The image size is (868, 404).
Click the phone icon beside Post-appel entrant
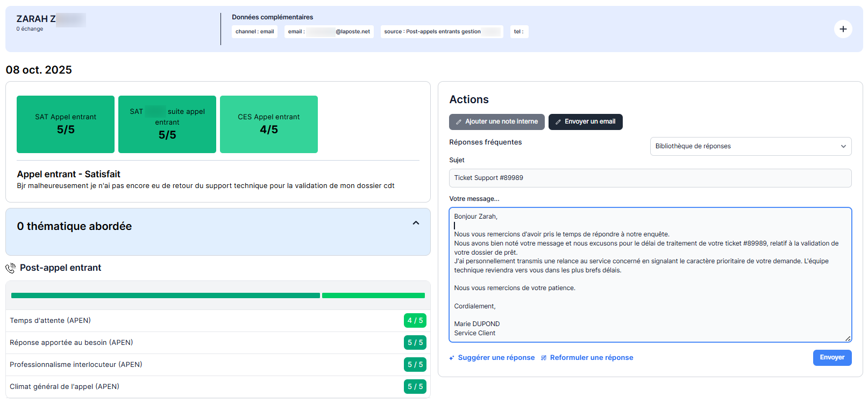(x=10, y=268)
